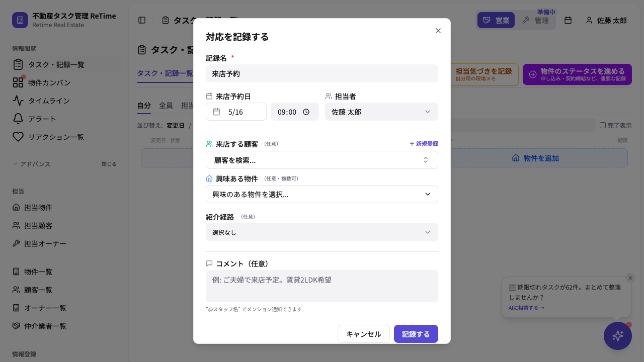Screen dimensions: 644x362
Task: Click the kanban grid icon beside 物件カンバン
Action: click(18, 82)
